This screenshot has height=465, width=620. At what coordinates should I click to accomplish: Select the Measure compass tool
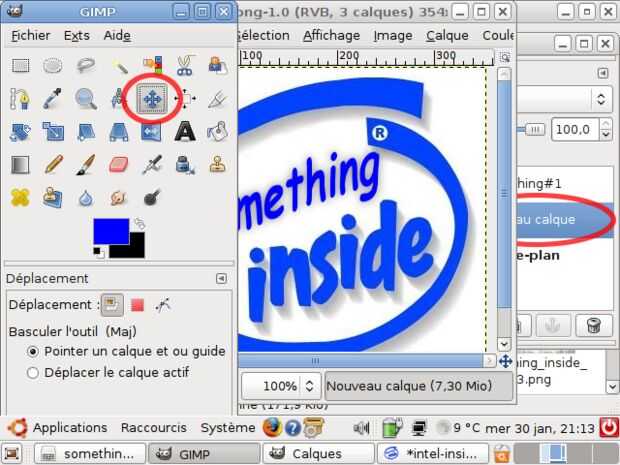118,99
